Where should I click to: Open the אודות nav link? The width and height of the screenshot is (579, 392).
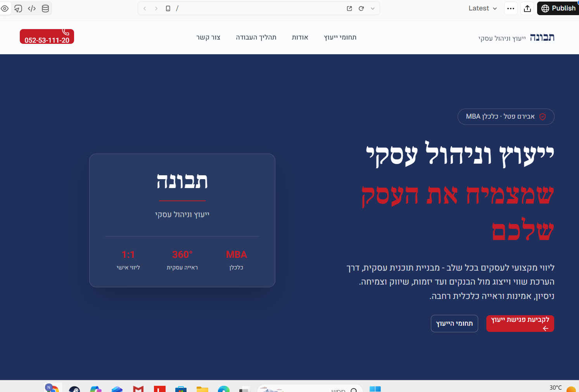[x=300, y=37]
